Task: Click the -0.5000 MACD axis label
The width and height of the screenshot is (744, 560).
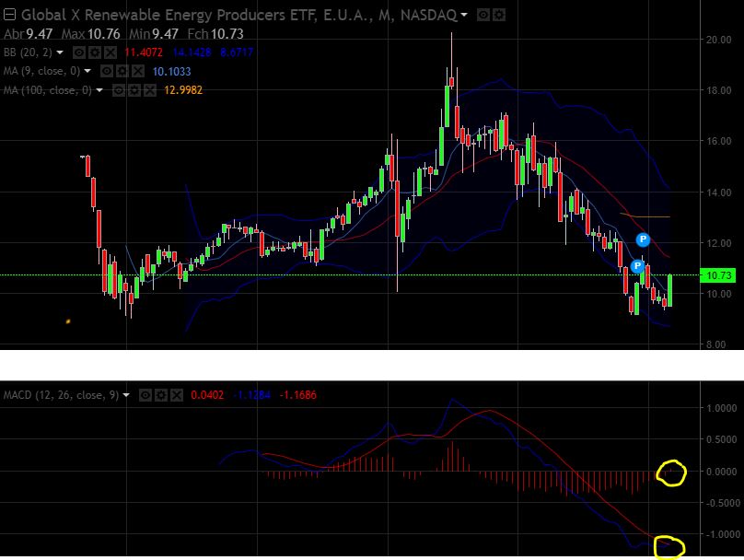Action: click(x=721, y=503)
